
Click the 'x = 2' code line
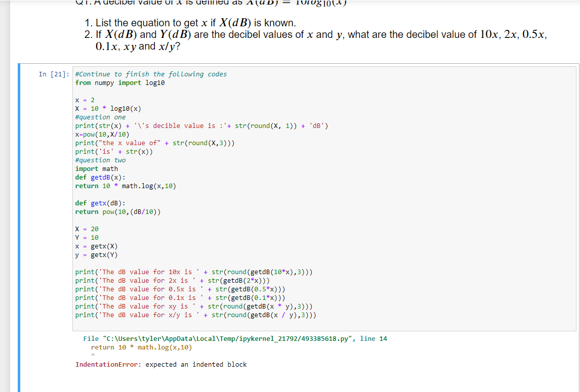85,100
